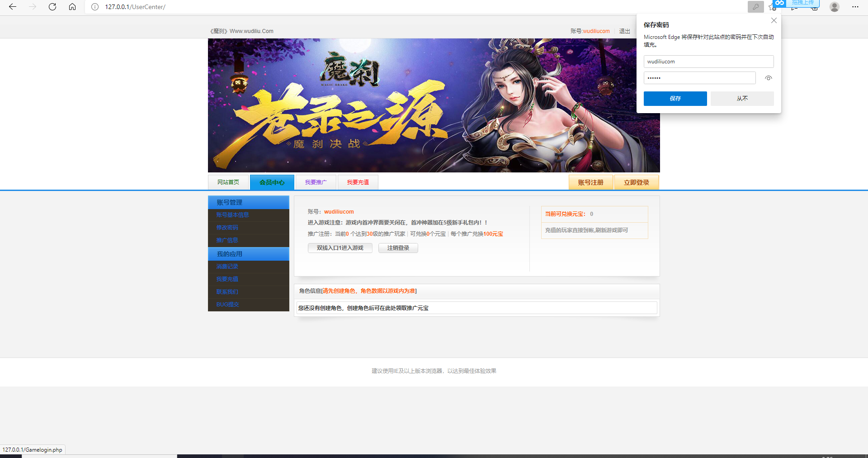This screenshot has width=868, height=458.
Task: Click the 从不 never-save button
Action: coord(742,99)
